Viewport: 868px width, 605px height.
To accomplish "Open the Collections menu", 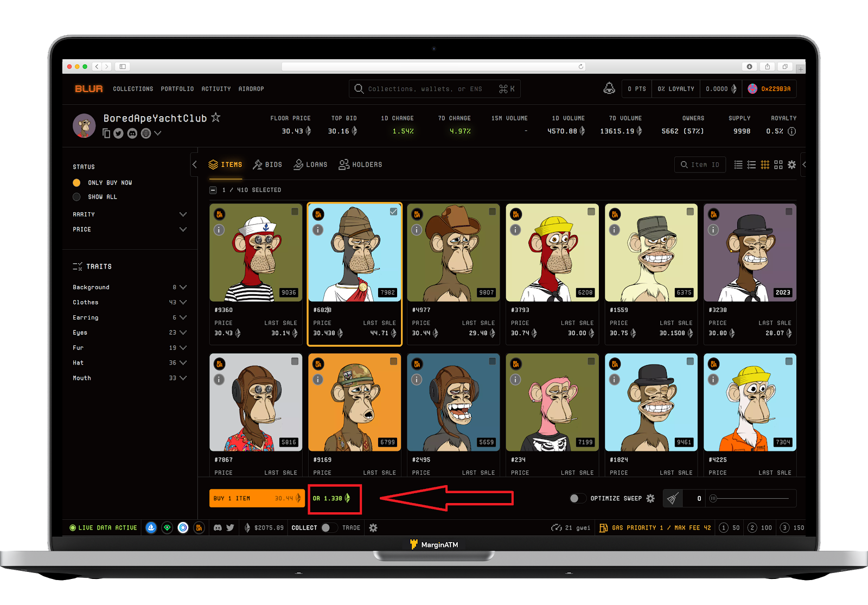I will tap(133, 89).
